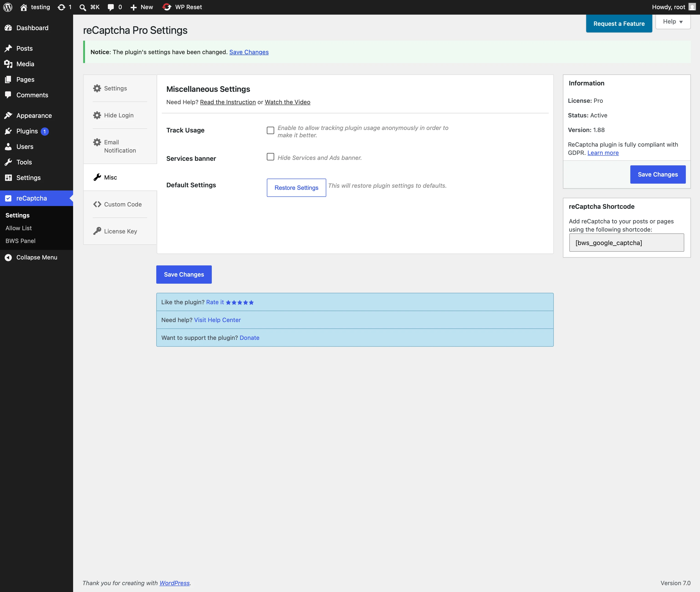Tick the Hide Services banner checkbox
Screen dimensions: 700x592
pos(270,157)
